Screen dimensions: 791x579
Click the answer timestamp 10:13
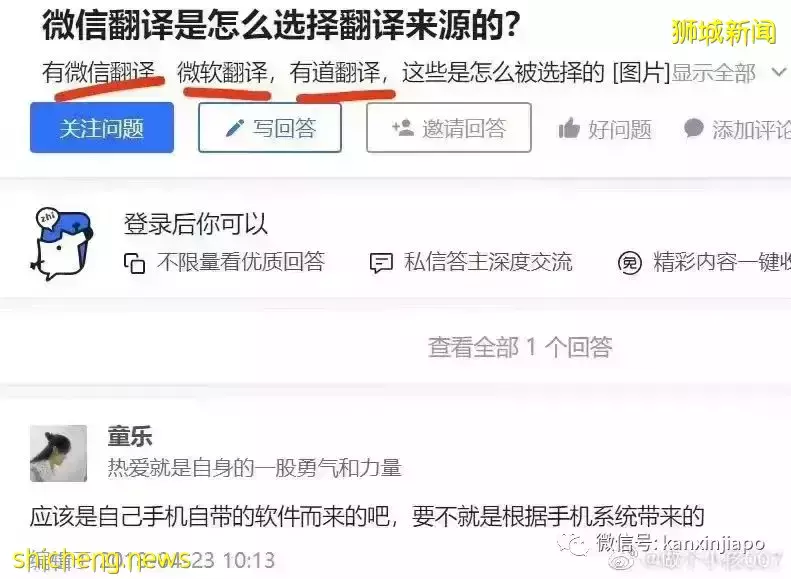[249, 560]
